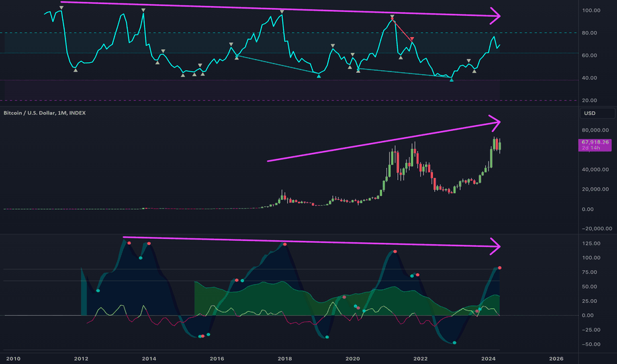Select the Bitcoin / U.S. Dollar, 1M, INDEX title
617x364 pixels.
pyautogui.click(x=44, y=113)
